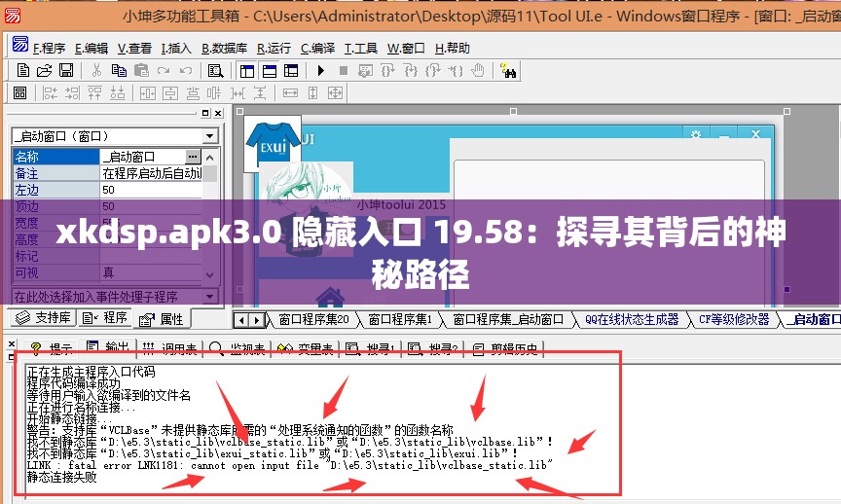The image size is (841, 504).
Task: Click the gear settings icon in EXUI window
Action: (x=696, y=134)
